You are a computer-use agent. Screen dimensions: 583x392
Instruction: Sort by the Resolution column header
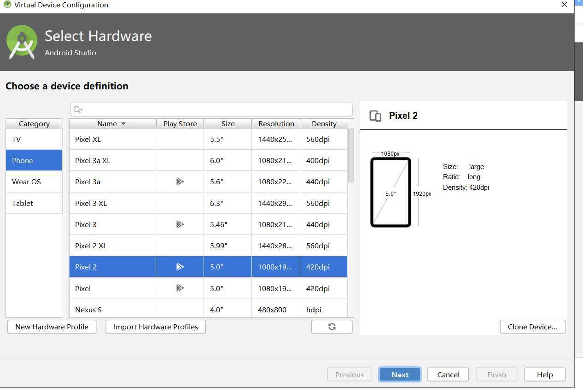coord(276,123)
